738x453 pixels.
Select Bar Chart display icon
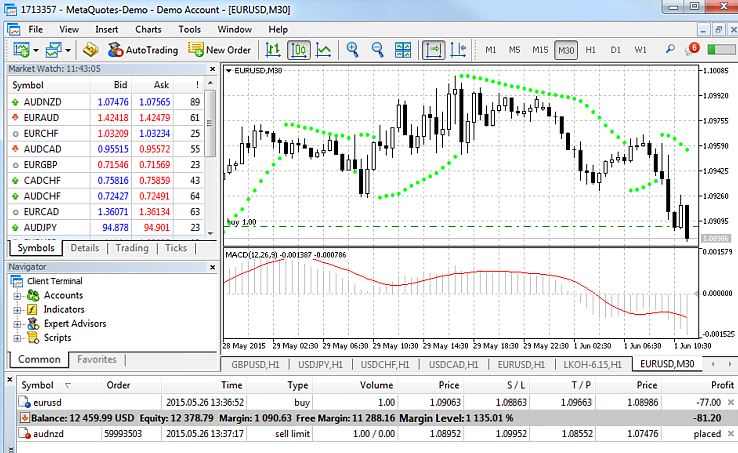coord(273,49)
